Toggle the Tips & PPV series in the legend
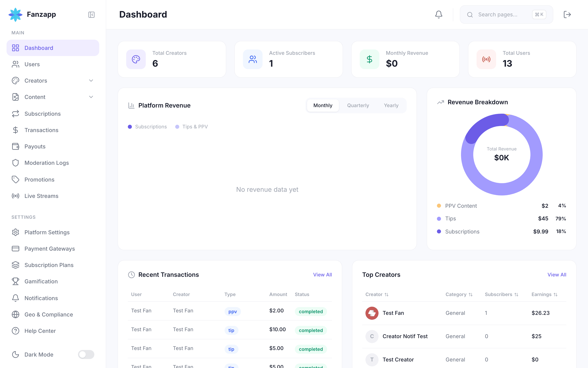588x368 pixels. (x=192, y=127)
